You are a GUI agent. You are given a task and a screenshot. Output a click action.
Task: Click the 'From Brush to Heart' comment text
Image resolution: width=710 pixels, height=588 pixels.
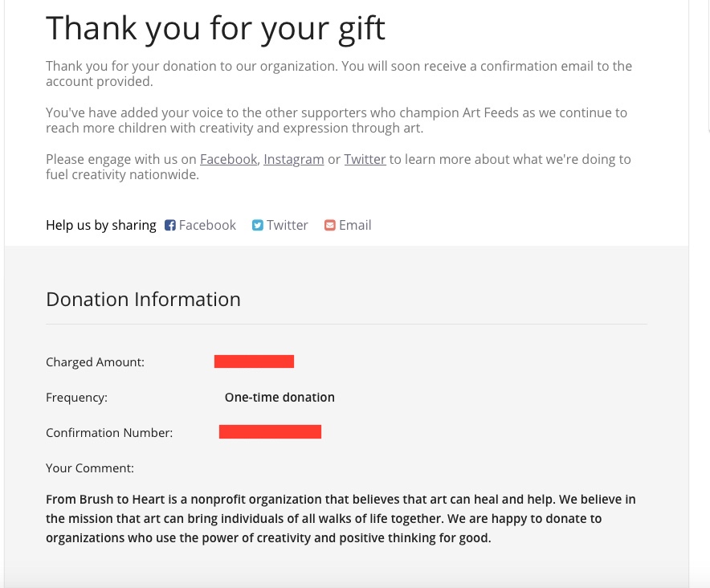[341, 519]
